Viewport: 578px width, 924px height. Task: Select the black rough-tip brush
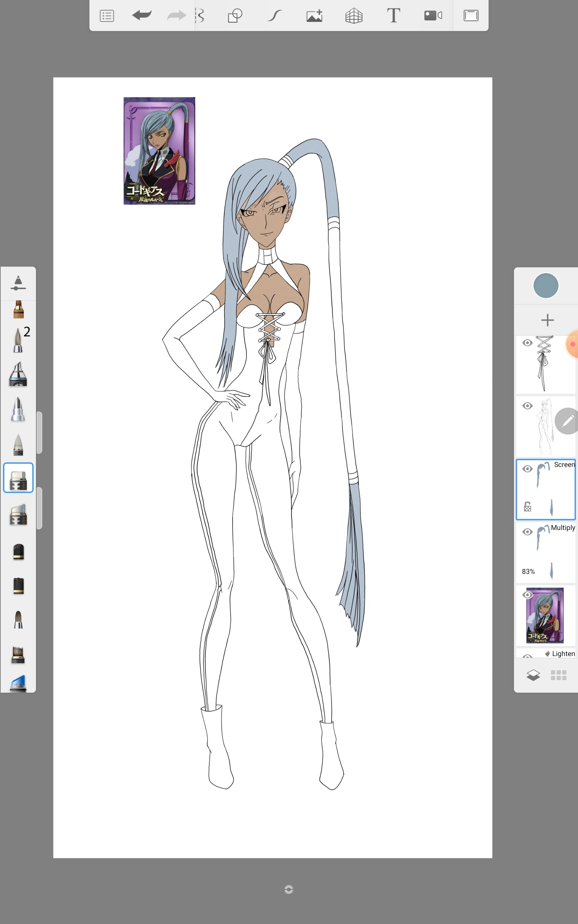point(18,586)
